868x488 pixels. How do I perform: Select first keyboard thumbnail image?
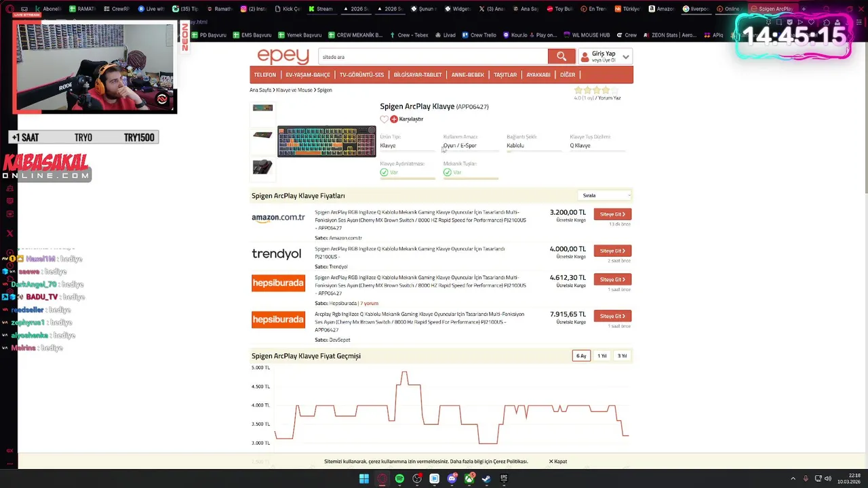click(x=262, y=108)
